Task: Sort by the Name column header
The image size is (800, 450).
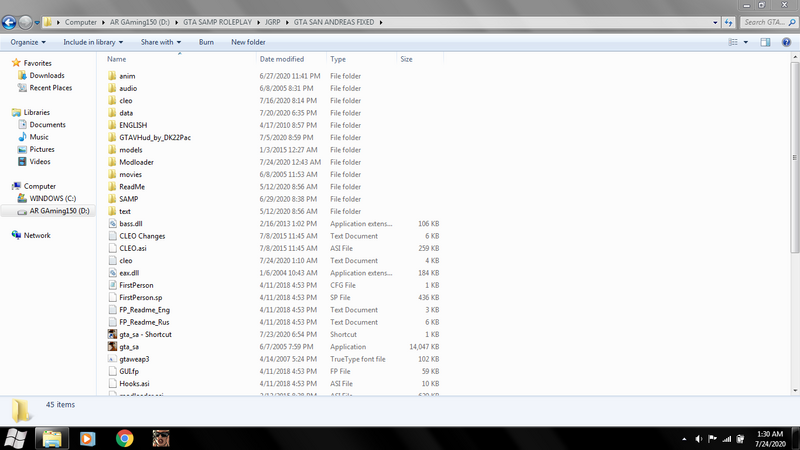Action: point(116,59)
